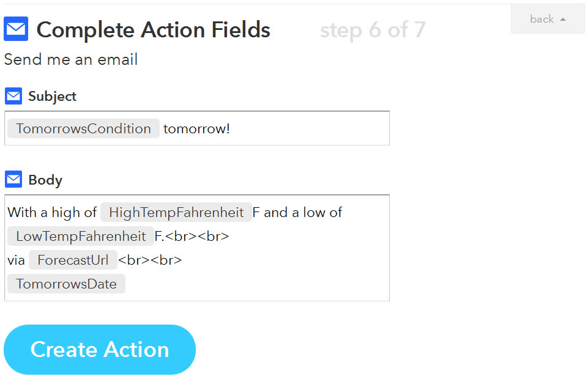Collapse with the back arrow triangle
Screen dimensions: 588x379
(x=562, y=20)
